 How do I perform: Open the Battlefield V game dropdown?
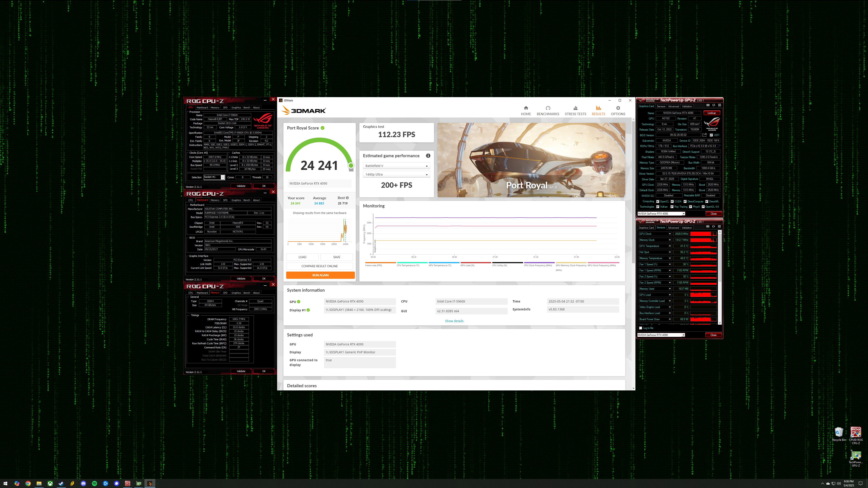(396, 166)
